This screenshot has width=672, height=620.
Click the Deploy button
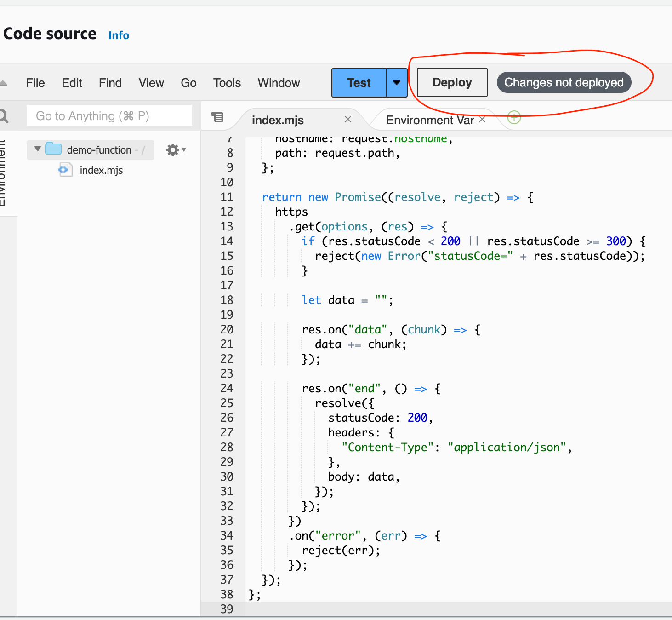[x=452, y=82]
